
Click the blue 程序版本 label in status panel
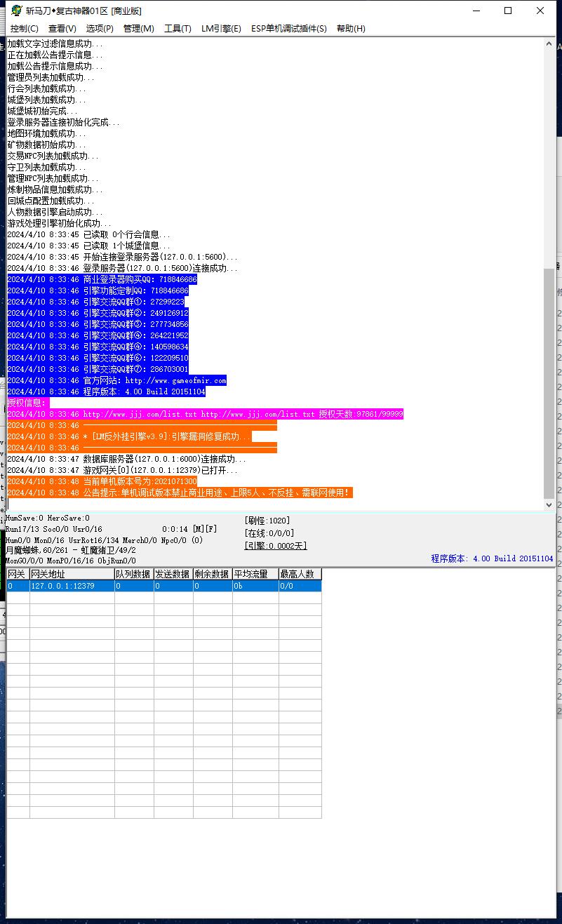click(x=492, y=558)
